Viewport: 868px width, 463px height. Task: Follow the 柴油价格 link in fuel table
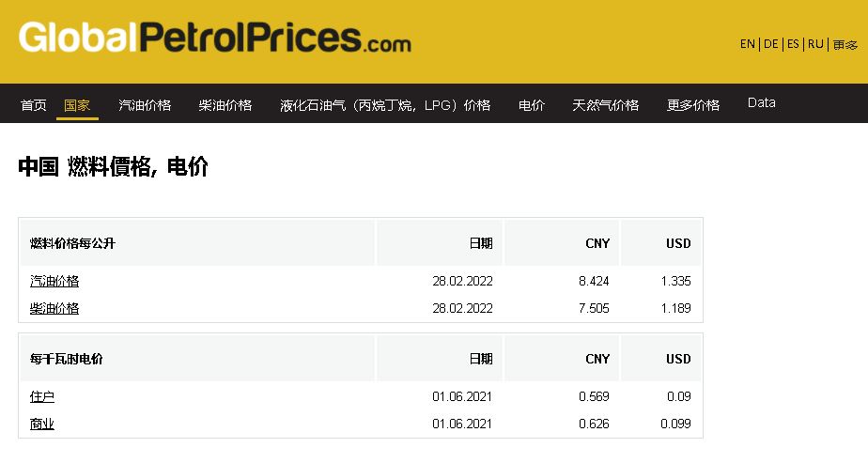pyautogui.click(x=54, y=308)
